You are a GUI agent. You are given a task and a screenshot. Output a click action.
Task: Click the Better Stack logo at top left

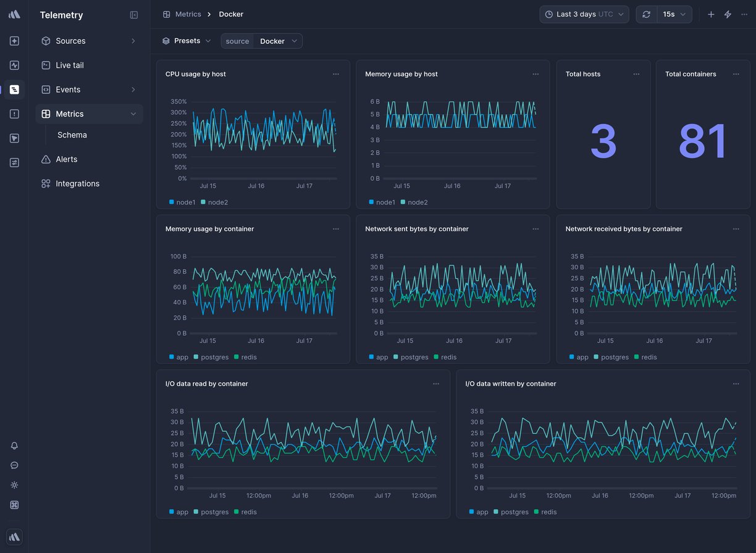point(14,14)
